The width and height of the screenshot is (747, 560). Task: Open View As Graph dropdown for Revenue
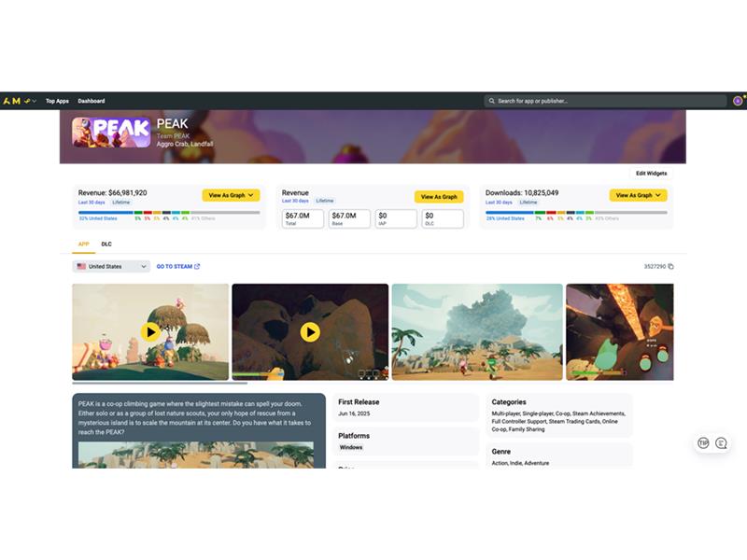(x=231, y=195)
